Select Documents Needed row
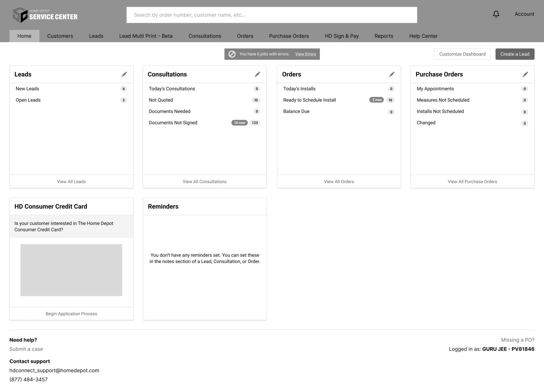The width and height of the screenshot is (544, 392). click(205, 111)
